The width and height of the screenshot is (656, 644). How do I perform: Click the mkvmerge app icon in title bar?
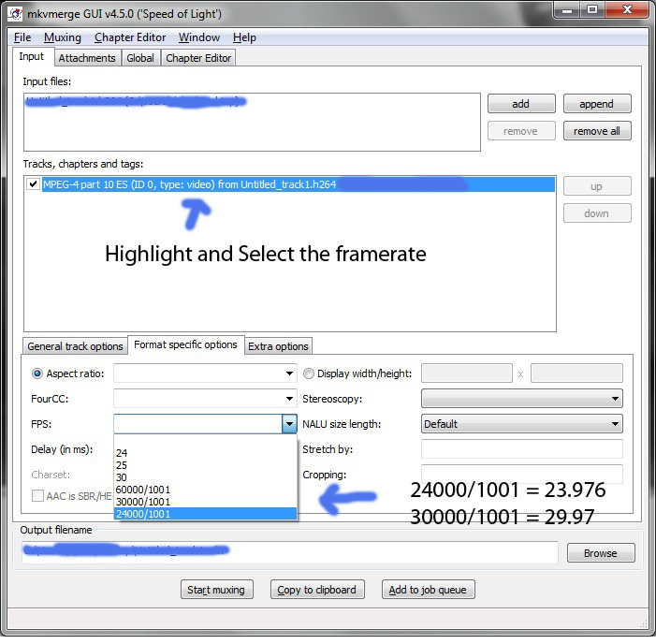16,14
